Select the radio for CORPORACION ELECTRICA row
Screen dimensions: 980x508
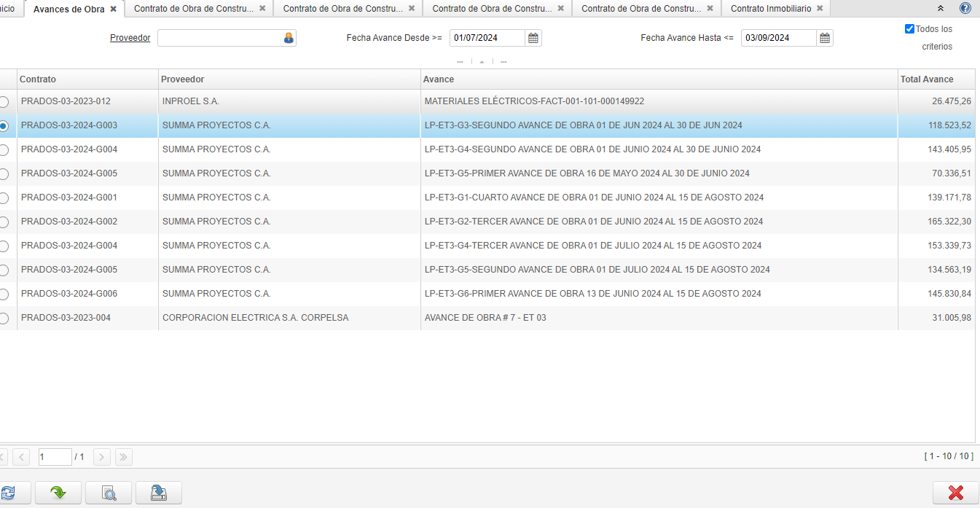coord(4,319)
